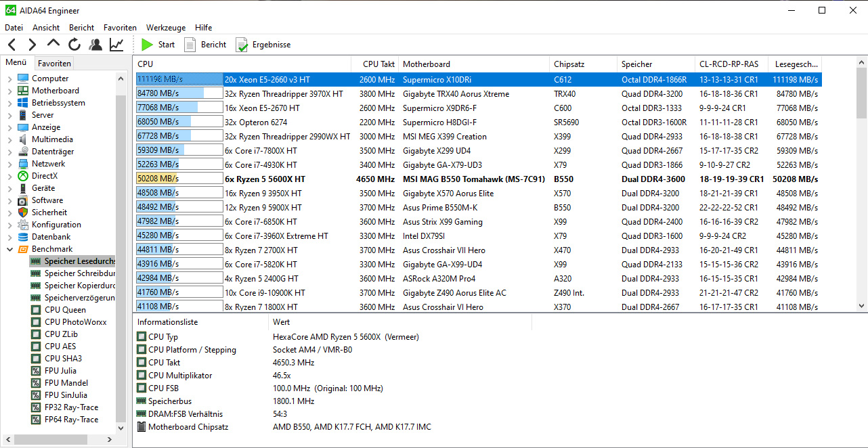Open the user profile toolbar icon
The width and height of the screenshot is (868, 448).
coord(95,45)
